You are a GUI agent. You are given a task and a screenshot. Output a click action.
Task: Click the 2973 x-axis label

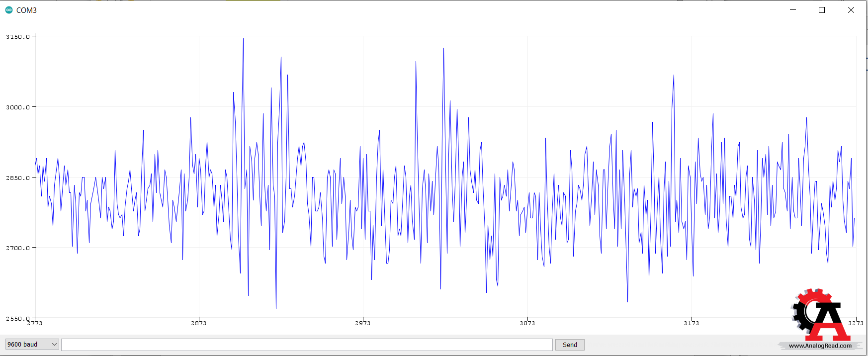pos(363,323)
